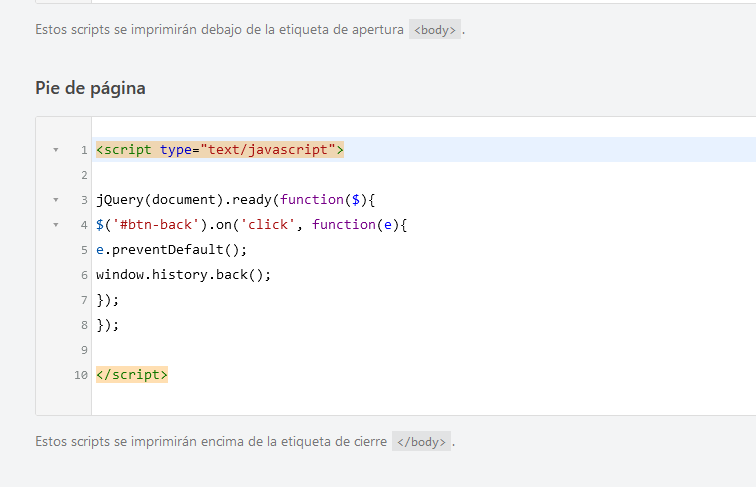Click the closing </script> tag on line 10
Screen dimensions: 756x487
[132, 375]
